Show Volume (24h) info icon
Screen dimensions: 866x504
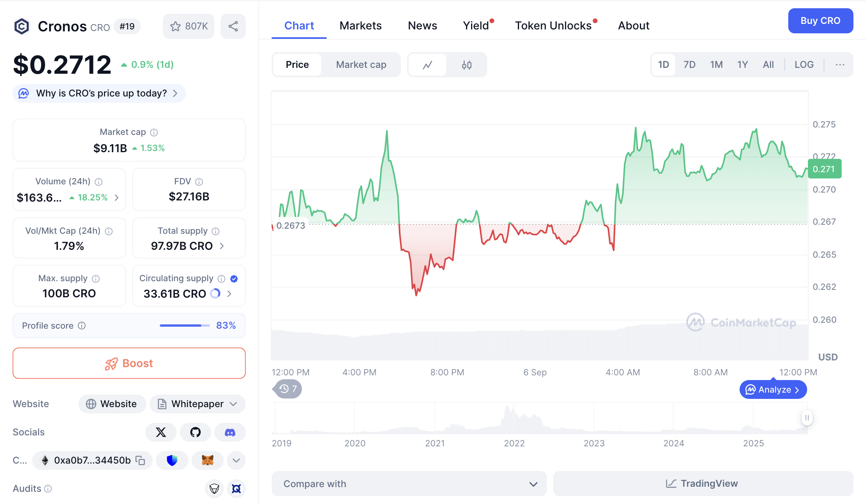click(x=99, y=182)
